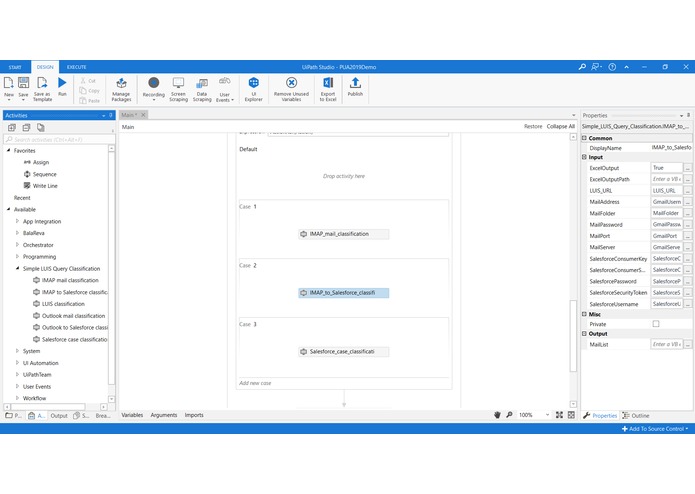Click the Restore link

(533, 126)
